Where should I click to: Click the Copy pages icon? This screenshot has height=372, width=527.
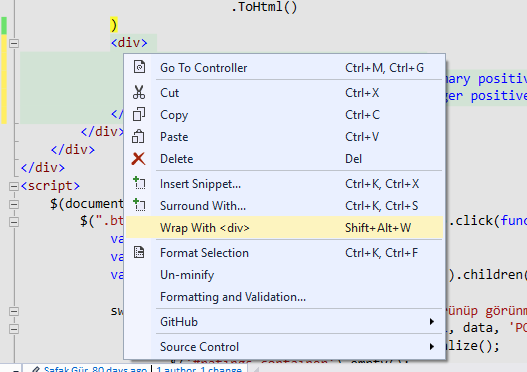pyautogui.click(x=139, y=114)
